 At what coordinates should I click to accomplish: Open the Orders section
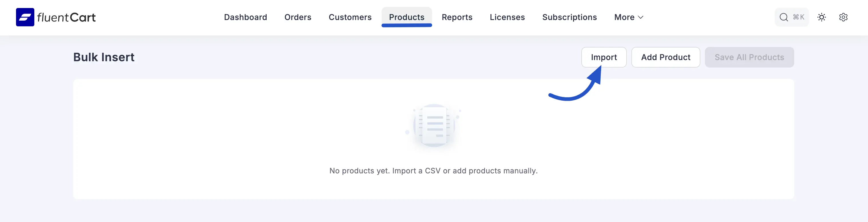pyautogui.click(x=298, y=17)
